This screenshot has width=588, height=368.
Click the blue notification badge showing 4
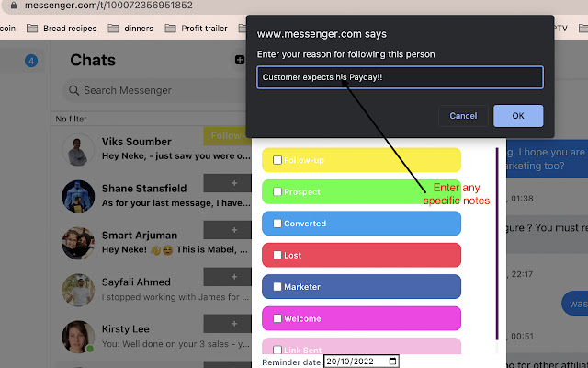coord(31,61)
